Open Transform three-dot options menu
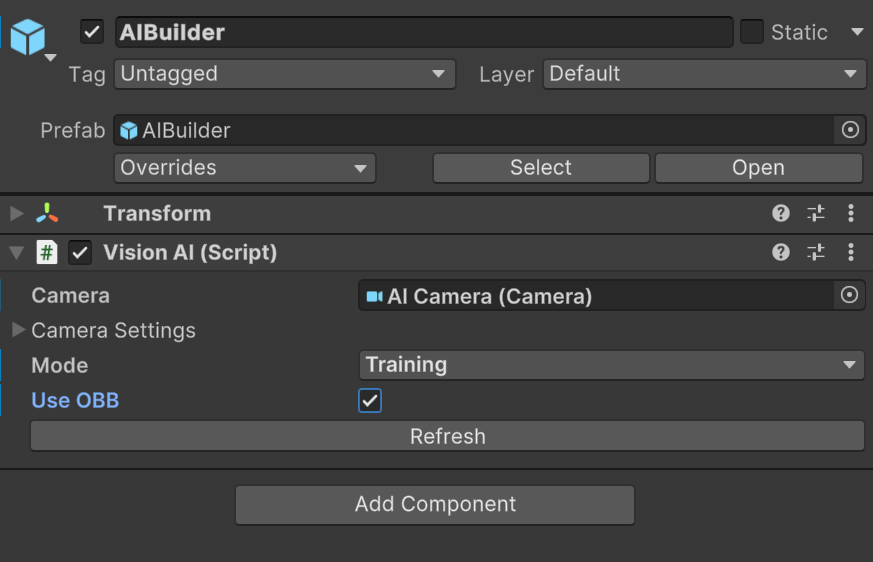 [x=851, y=213]
